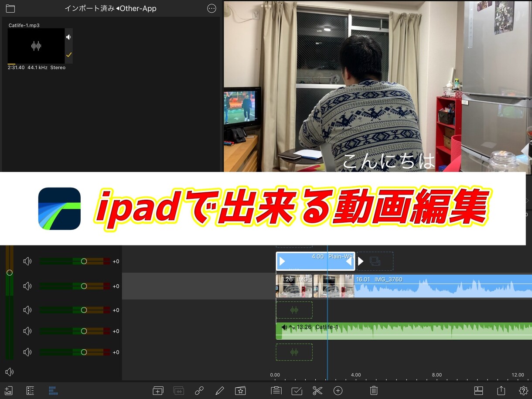Change the layout with the panels icon
This screenshot has width=532, height=399.
[479, 391]
